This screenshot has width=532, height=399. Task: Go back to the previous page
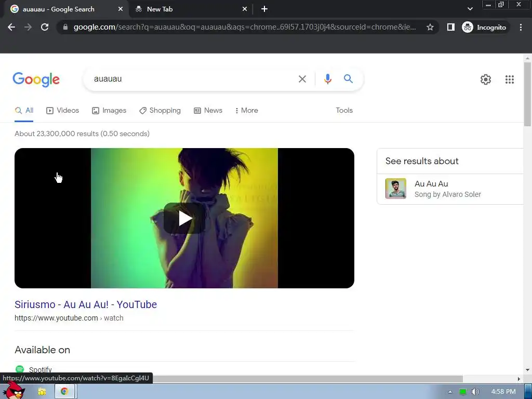tap(11, 27)
